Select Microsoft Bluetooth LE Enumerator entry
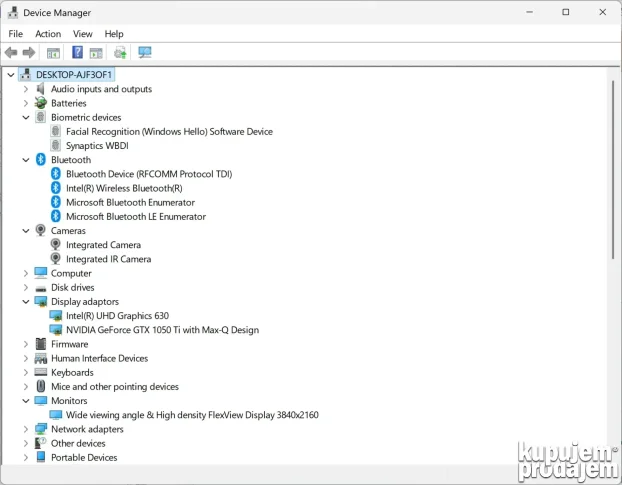Viewport: 622px width, 485px height. point(136,217)
